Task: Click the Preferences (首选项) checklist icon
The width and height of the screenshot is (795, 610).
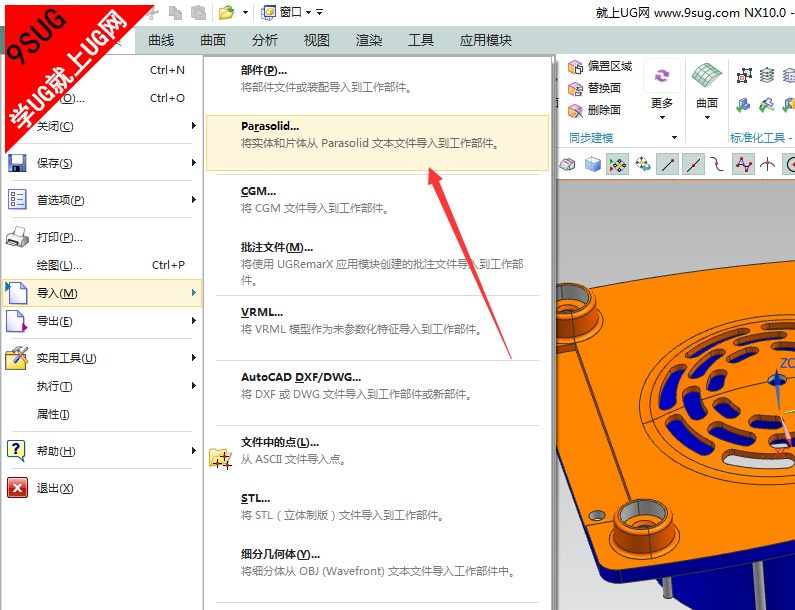Action: [x=17, y=199]
